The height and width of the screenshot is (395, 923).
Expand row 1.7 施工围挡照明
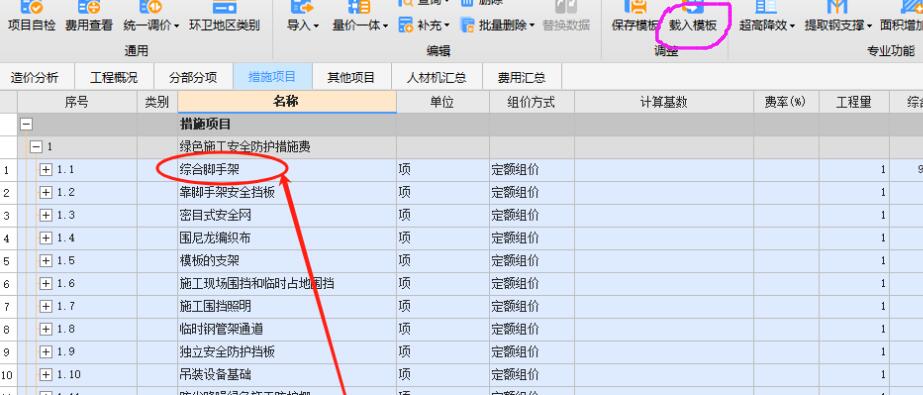[46, 306]
